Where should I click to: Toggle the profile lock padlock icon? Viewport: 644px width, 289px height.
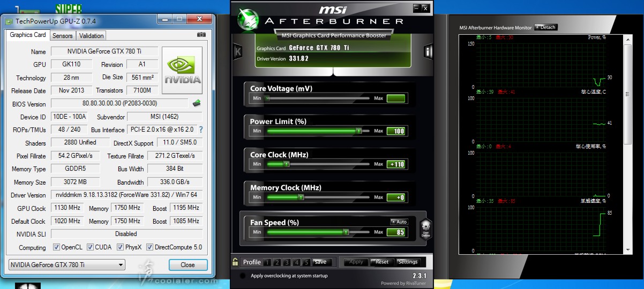click(x=235, y=262)
